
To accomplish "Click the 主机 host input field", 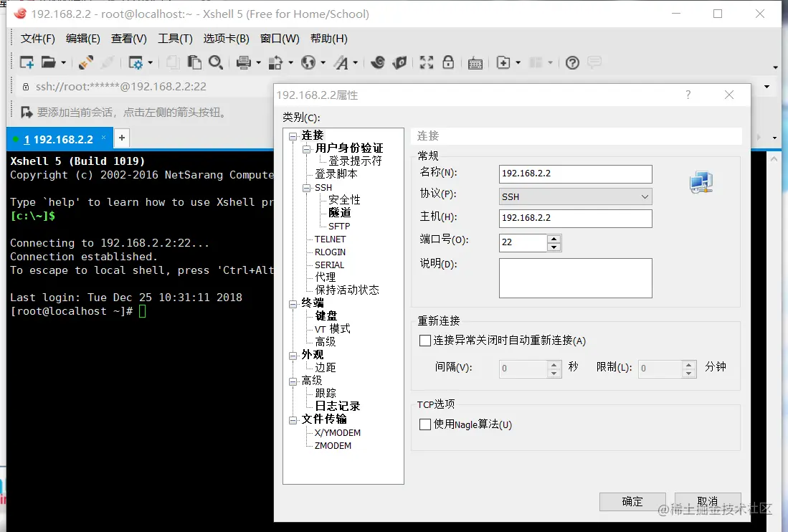I will 576,218.
